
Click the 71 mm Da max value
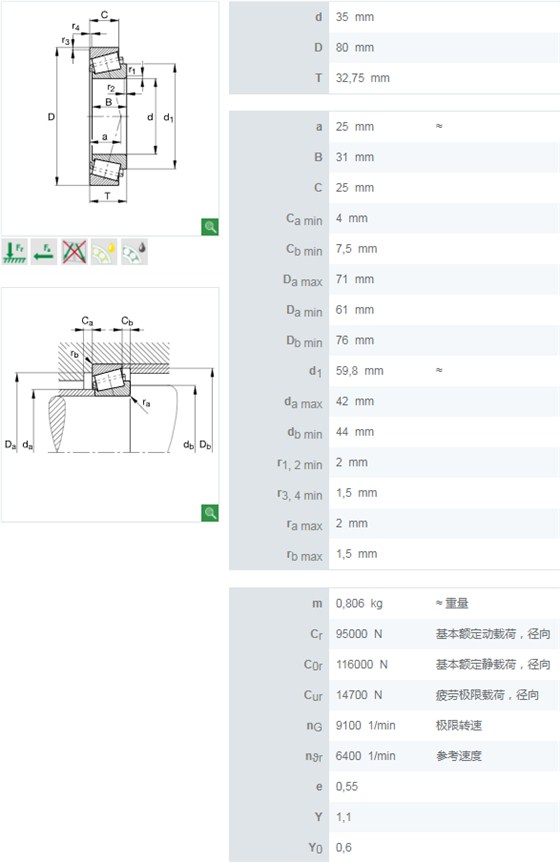point(355,279)
